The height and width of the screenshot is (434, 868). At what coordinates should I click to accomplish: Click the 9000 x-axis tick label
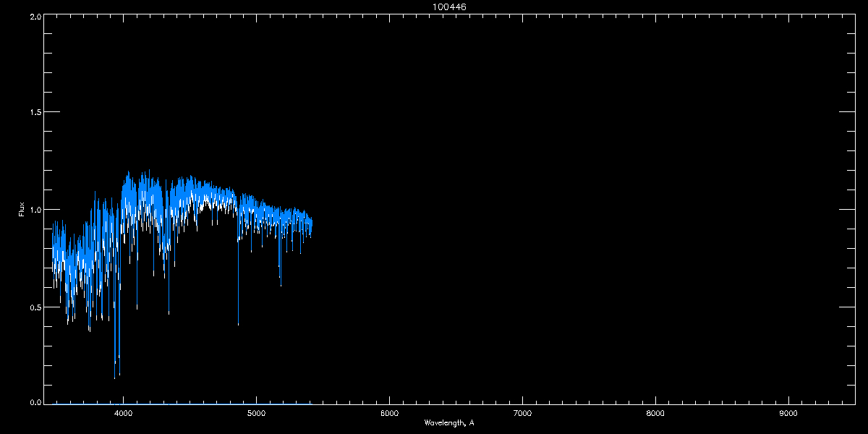pos(788,413)
